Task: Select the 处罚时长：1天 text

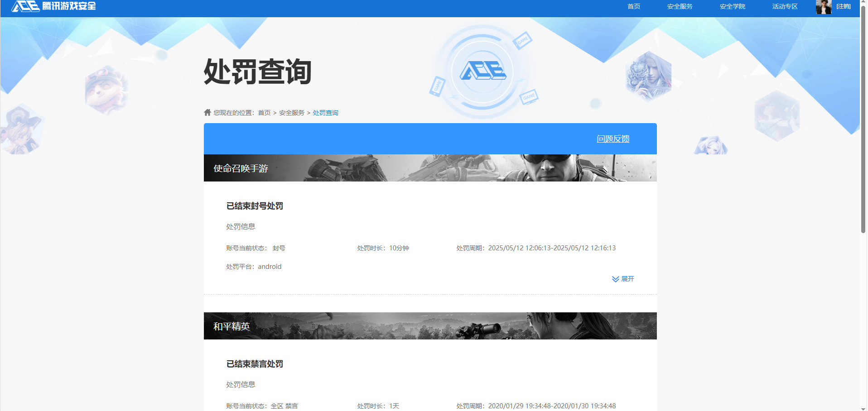Action: click(378, 406)
